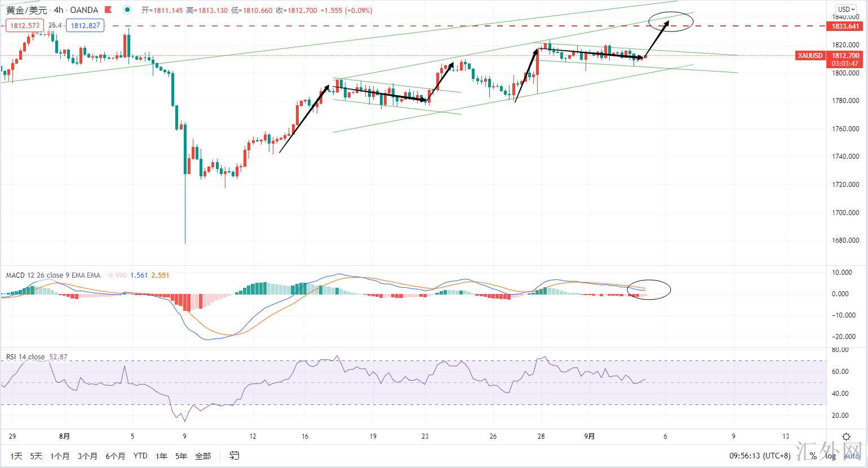Click the XAUUSD price label on axis
Screen dimensions: 868x468
[x=811, y=55]
